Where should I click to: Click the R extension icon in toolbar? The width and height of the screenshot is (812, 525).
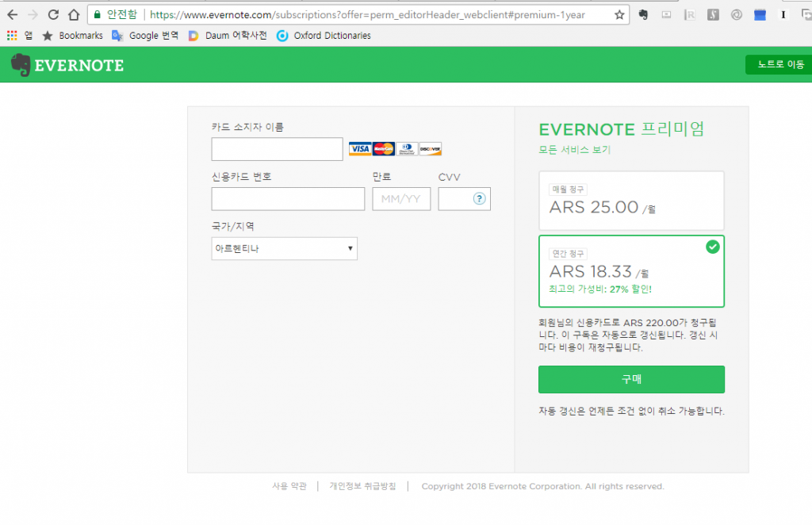(690, 15)
